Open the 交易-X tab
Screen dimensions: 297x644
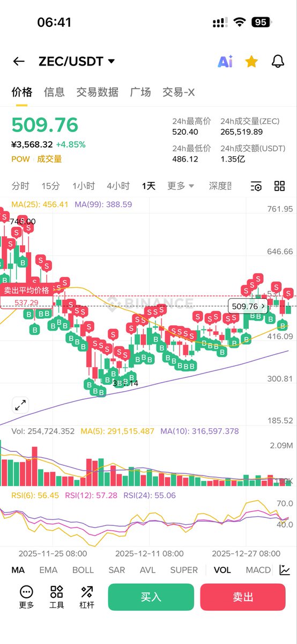179,92
